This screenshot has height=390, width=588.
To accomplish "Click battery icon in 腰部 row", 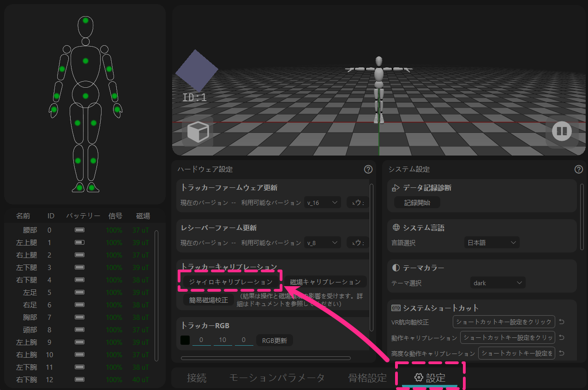I will pyautogui.click(x=79, y=230).
